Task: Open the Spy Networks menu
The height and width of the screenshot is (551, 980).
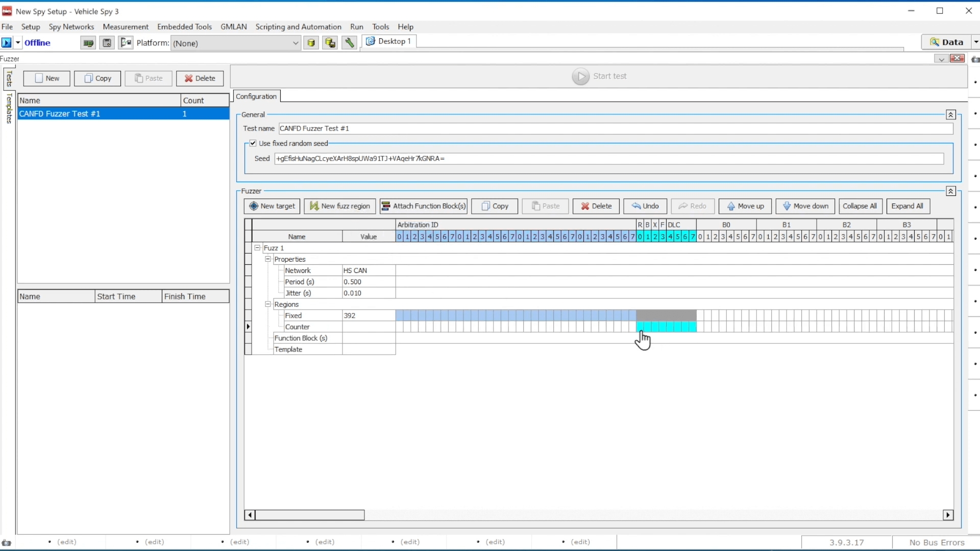Action: [x=71, y=27]
